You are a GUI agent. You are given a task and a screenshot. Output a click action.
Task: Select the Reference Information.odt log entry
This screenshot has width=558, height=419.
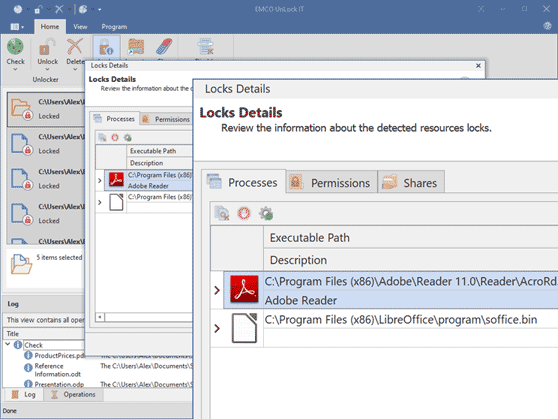click(x=57, y=370)
